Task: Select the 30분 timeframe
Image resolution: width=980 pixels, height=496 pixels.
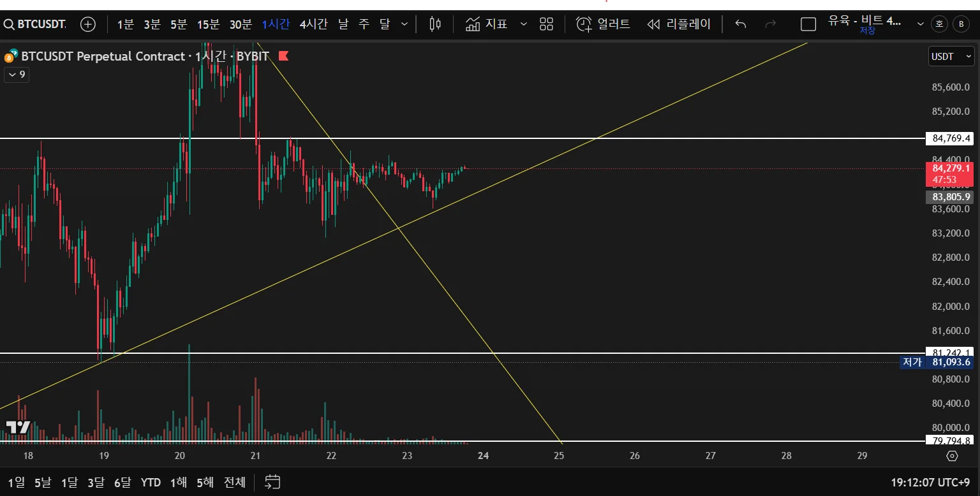Action: 241,24
